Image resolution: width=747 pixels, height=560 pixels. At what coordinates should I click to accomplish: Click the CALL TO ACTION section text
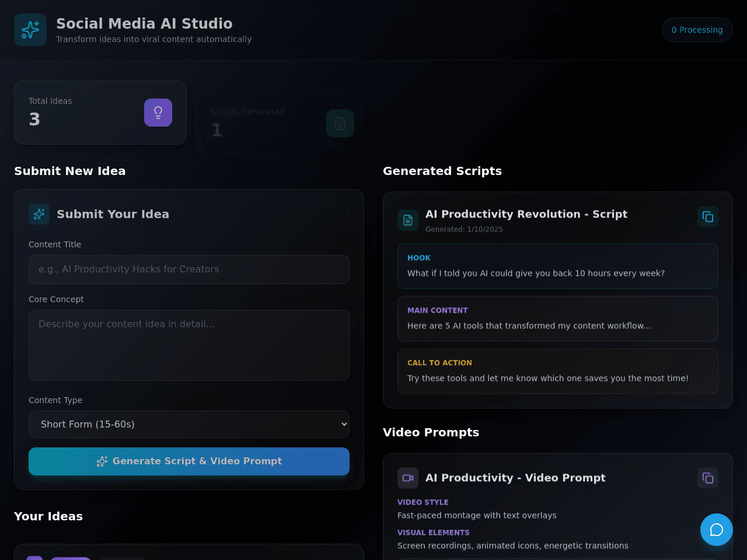pos(547,378)
